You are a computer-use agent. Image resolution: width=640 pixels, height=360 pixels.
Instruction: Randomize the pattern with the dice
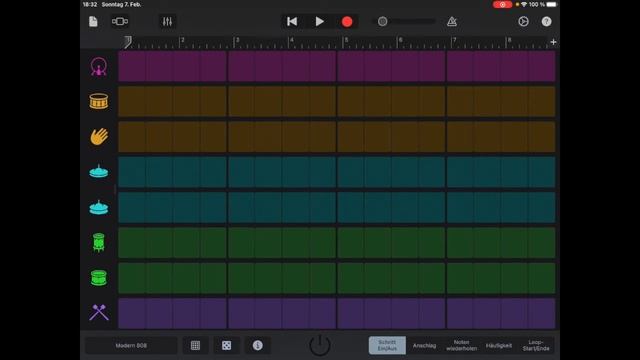tap(227, 345)
